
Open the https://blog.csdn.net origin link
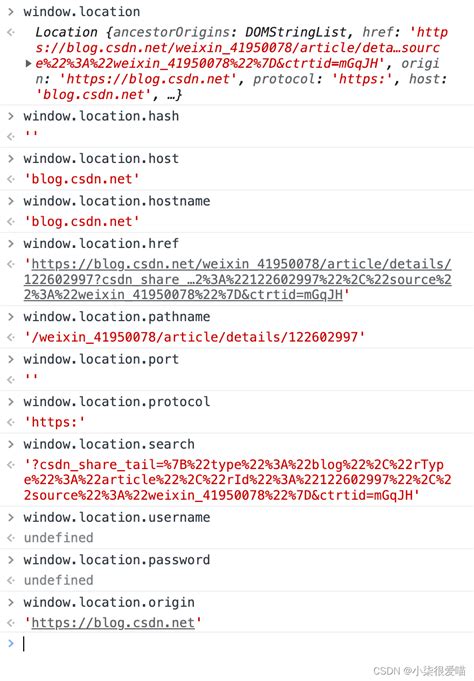pyautogui.click(x=113, y=623)
